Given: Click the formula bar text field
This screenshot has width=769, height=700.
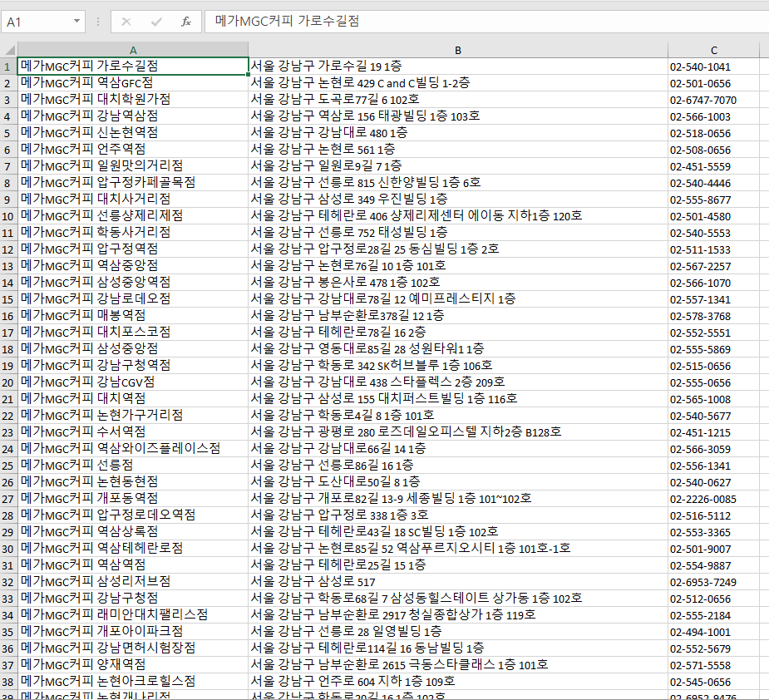Looking at the screenshot, I should [486, 22].
